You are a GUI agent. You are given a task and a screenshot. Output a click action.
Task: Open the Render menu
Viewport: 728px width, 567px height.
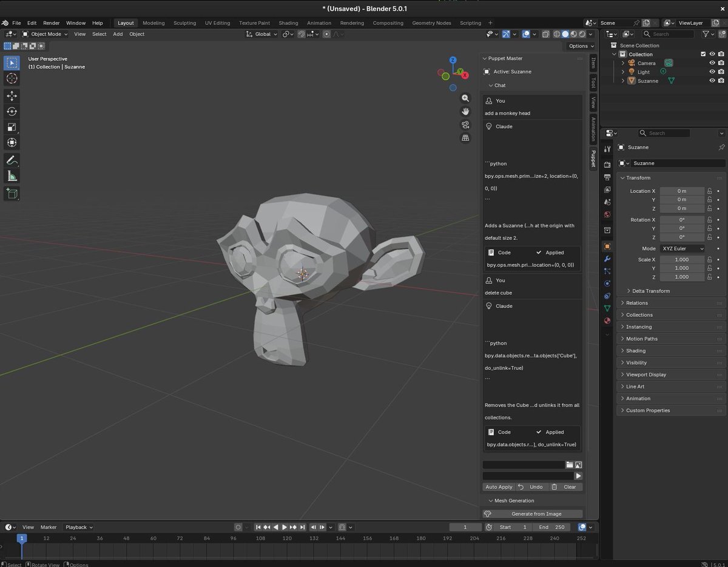coord(51,23)
